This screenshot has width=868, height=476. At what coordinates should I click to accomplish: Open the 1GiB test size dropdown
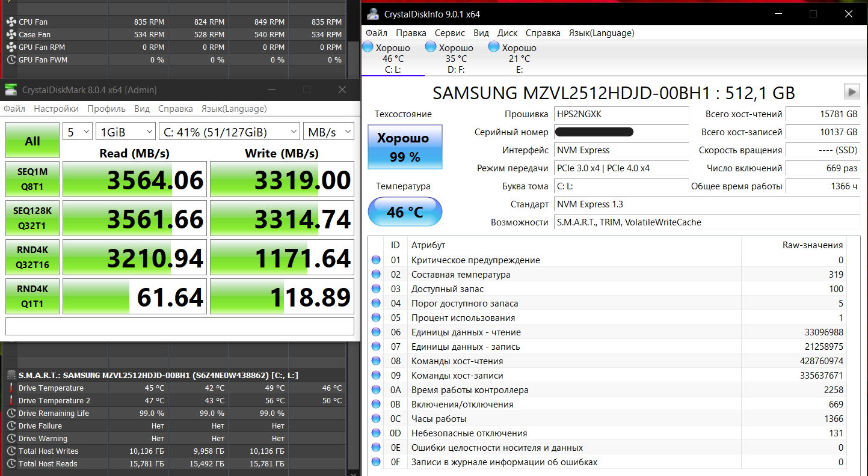coord(125,132)
